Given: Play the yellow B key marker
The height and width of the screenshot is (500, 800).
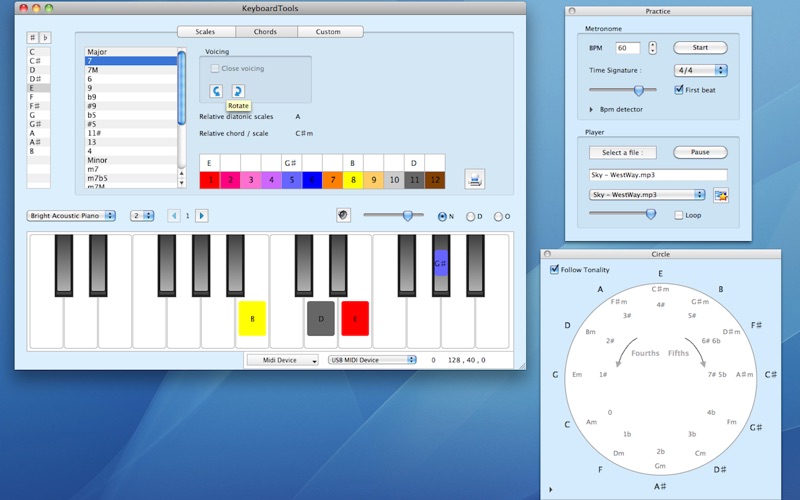Looking at the screenshot, I should point(252,318).
